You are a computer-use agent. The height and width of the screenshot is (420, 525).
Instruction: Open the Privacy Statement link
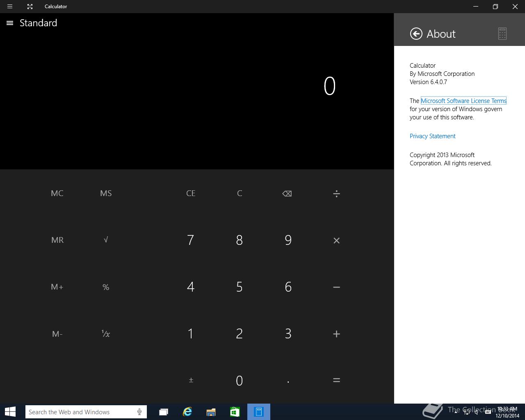(432, 136)
